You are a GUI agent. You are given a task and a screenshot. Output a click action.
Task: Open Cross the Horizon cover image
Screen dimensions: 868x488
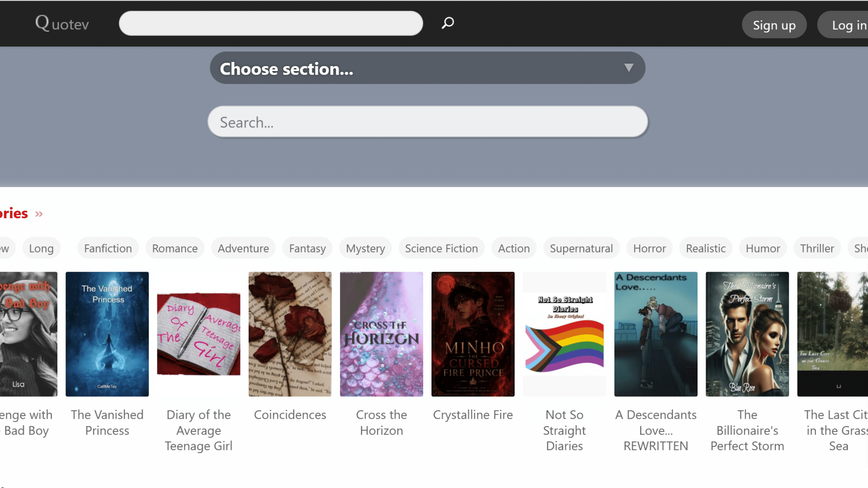(382, 334)
